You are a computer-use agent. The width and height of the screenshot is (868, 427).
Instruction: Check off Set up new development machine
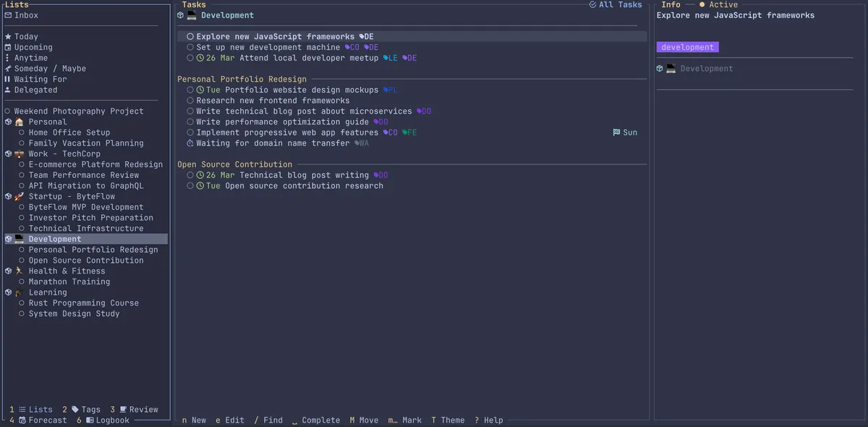point(190,47)
